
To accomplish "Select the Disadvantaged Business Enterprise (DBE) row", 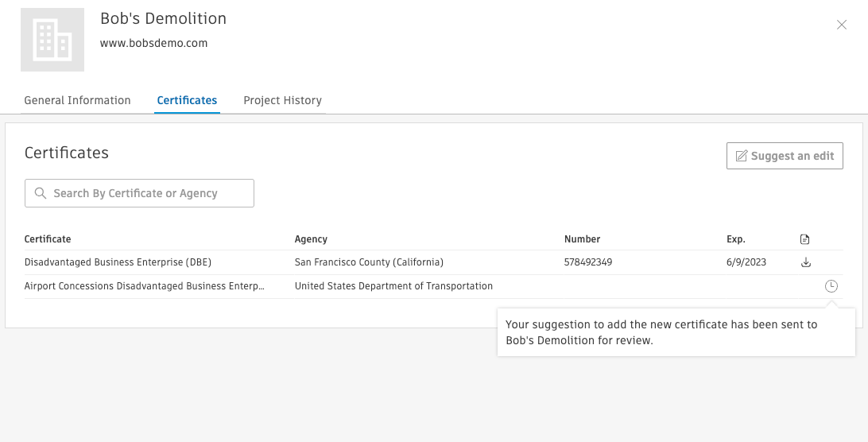I will [x=118, y=262].
